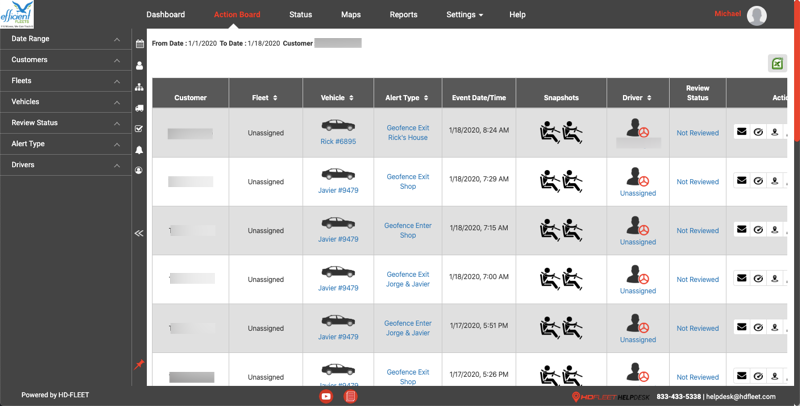
Task: Expand the Drivers filter
Action: tap(65, 165)
